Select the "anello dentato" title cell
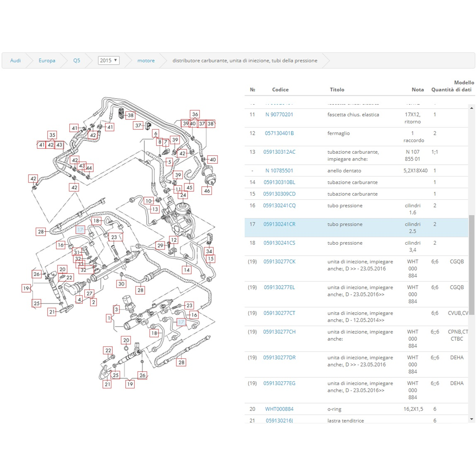 click(344, 170)
